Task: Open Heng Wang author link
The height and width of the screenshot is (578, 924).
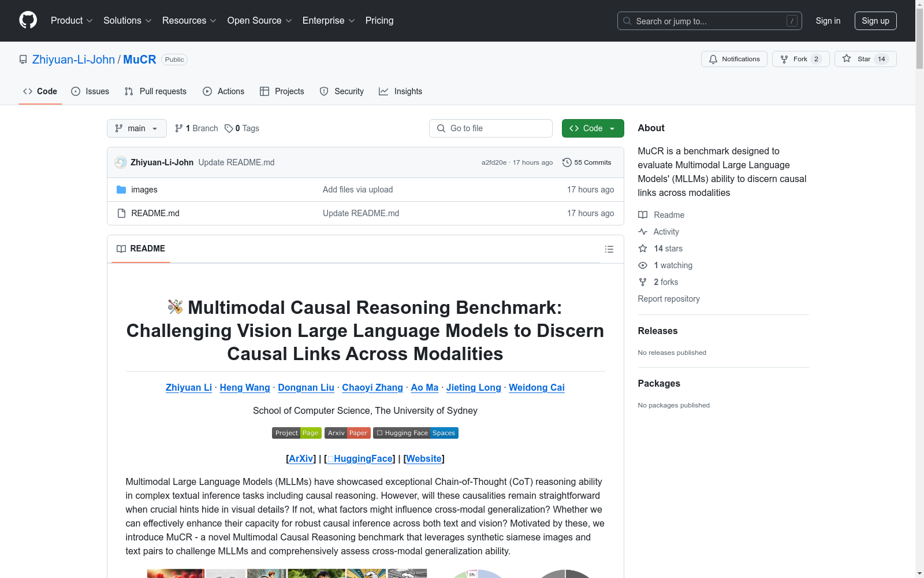Action: click(245, 387)
